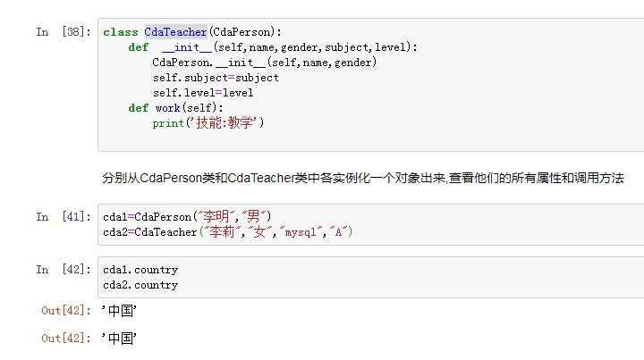This screenshot has height=360, width=644.
Task: Click the cda2=CdaTeacher assignment line
Action: [228, 232]
